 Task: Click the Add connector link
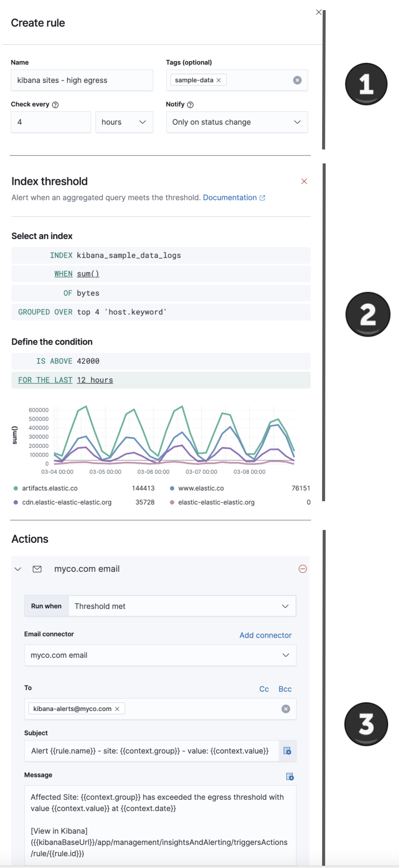click(x=265, y=635)
